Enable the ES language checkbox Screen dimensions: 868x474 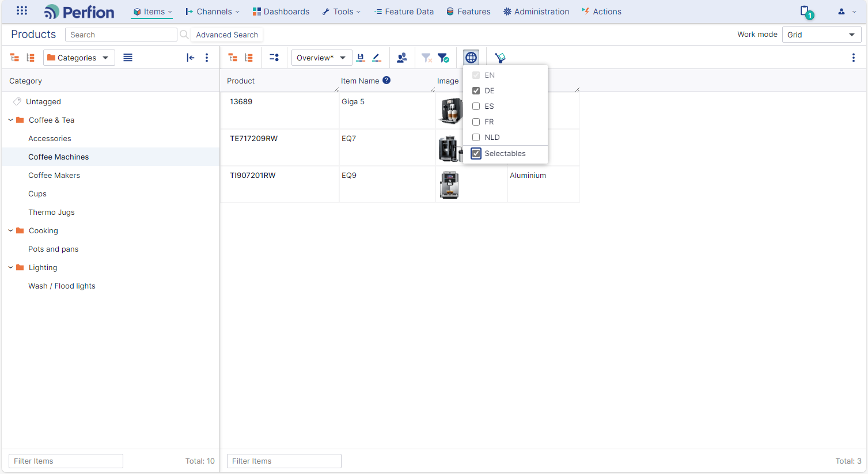[x=476, y=106]
